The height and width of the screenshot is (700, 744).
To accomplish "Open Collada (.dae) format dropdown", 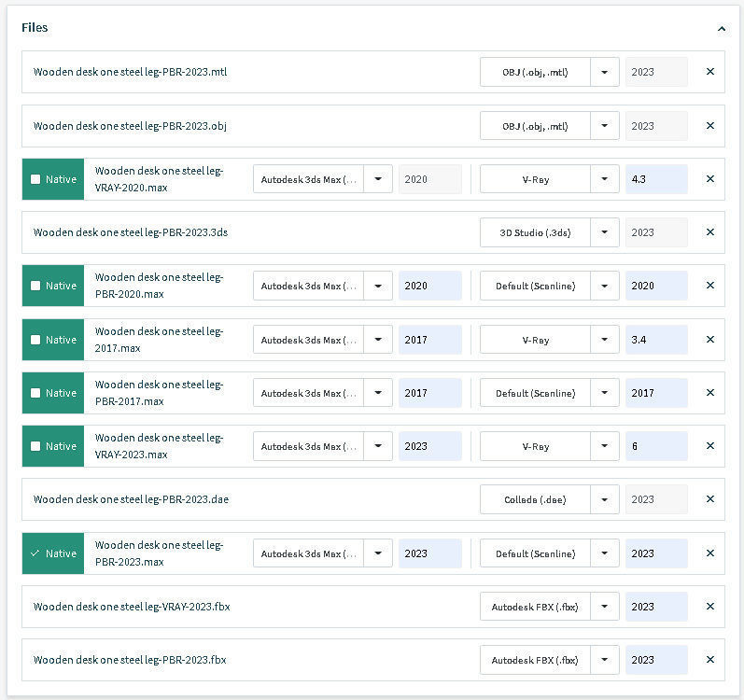I will (605, 499).
